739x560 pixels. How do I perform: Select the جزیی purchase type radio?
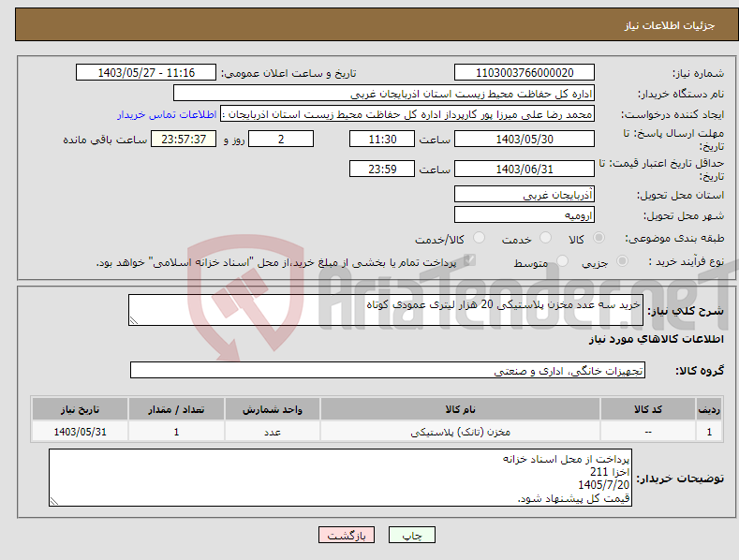(622, 261)
